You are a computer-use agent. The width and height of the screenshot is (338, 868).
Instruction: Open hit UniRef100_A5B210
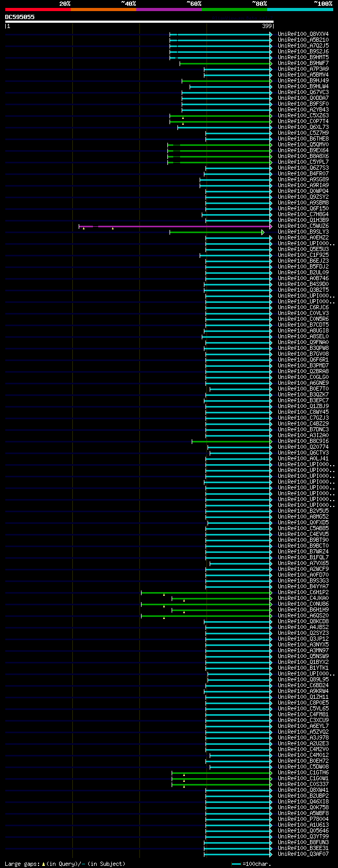tap(303, 40)
